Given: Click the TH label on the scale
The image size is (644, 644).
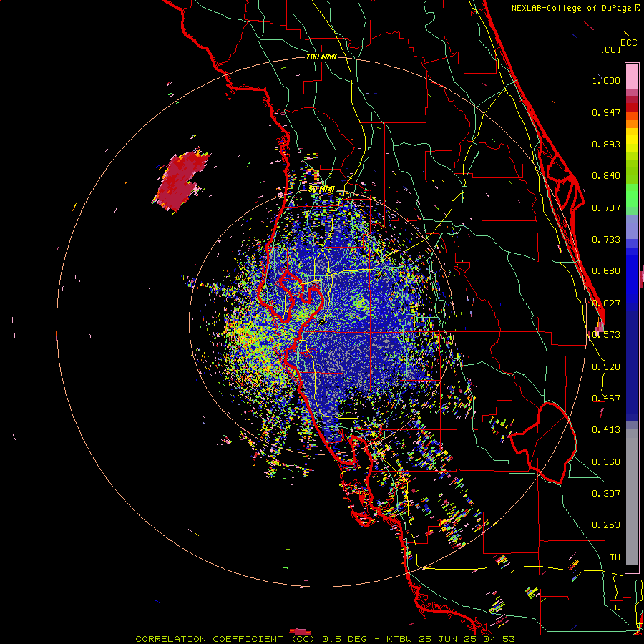Looking at the screenshot, I should (x=615, y=557).
